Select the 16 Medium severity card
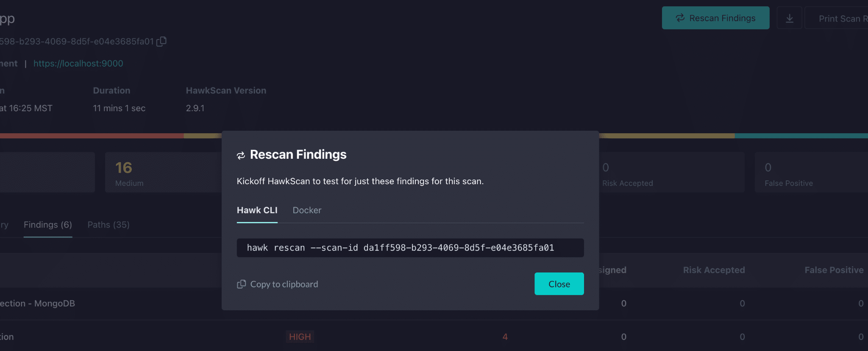This screenshot has width=868, height=351. coord(163,172)
